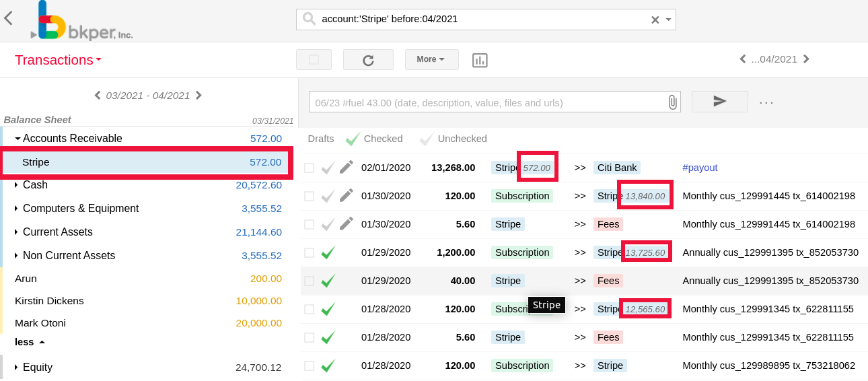Expand the Cash account group
The image size is (868, 381).
[16, 184]
